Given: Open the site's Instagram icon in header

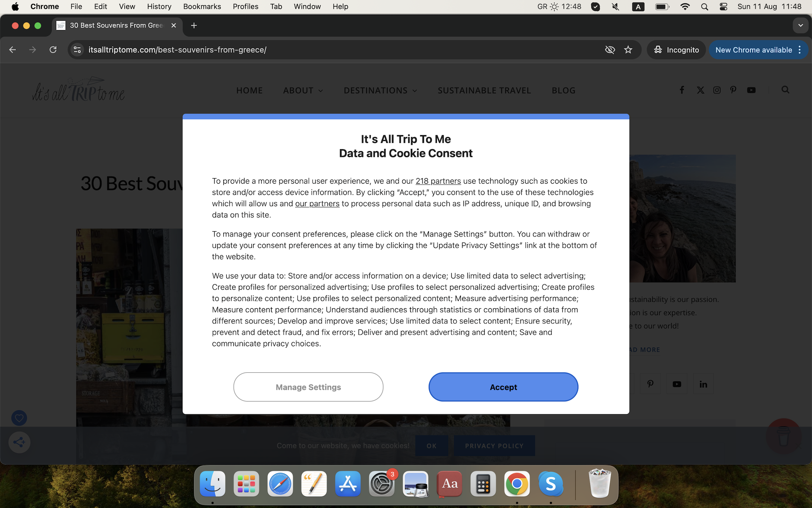Looking at the screenshot, I should click(717, 90).
